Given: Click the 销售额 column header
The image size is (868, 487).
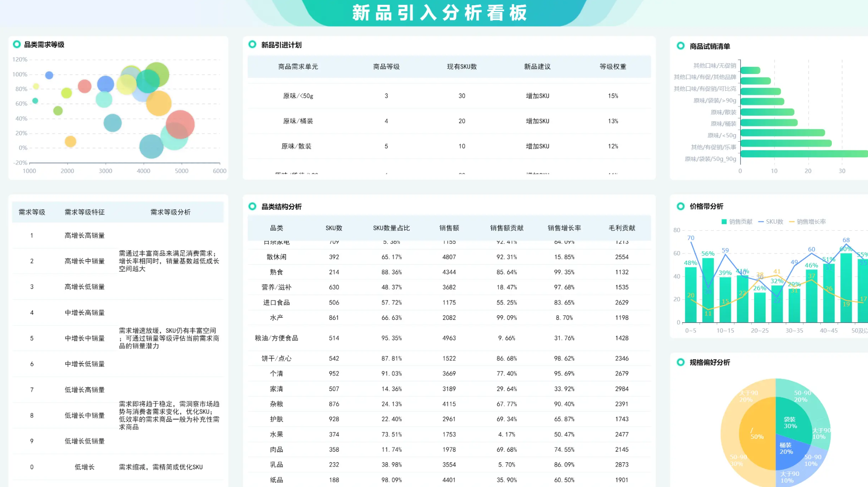Looking at the screenshot, I should [449, 228].
